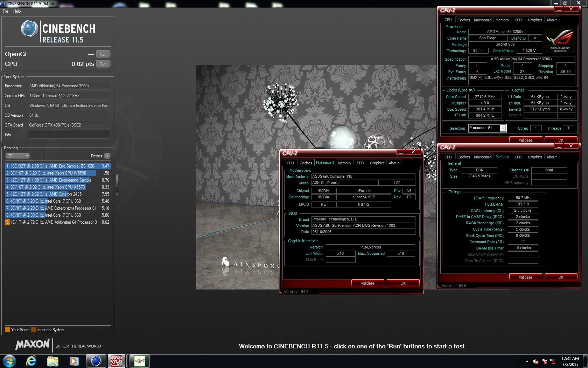The image size is (588, 368).
Task: Select the AMD Athlon 64 your-score row
Action: pyautogui.click(x=58, y=222)
